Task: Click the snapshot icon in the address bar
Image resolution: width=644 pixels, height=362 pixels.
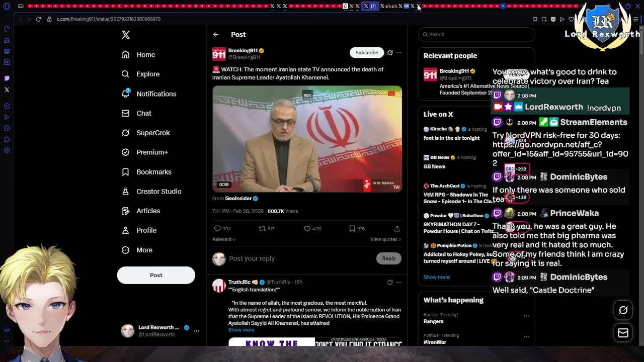Action: [544, 19]
